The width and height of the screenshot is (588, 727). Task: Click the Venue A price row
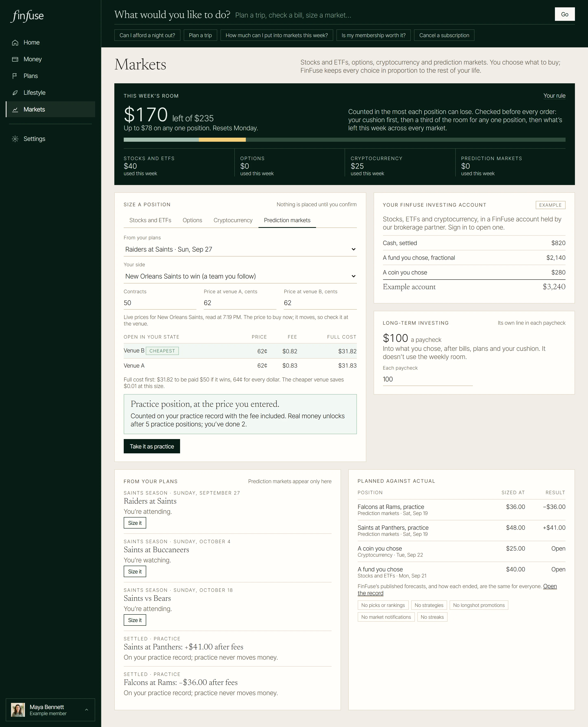coord(240,366)
